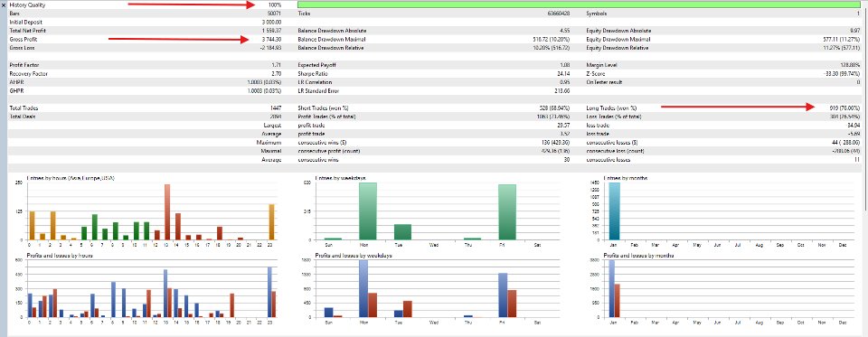
Task: Click hour 23 blue bar in Profits and losses by hours
Action: tap(269, 292)
